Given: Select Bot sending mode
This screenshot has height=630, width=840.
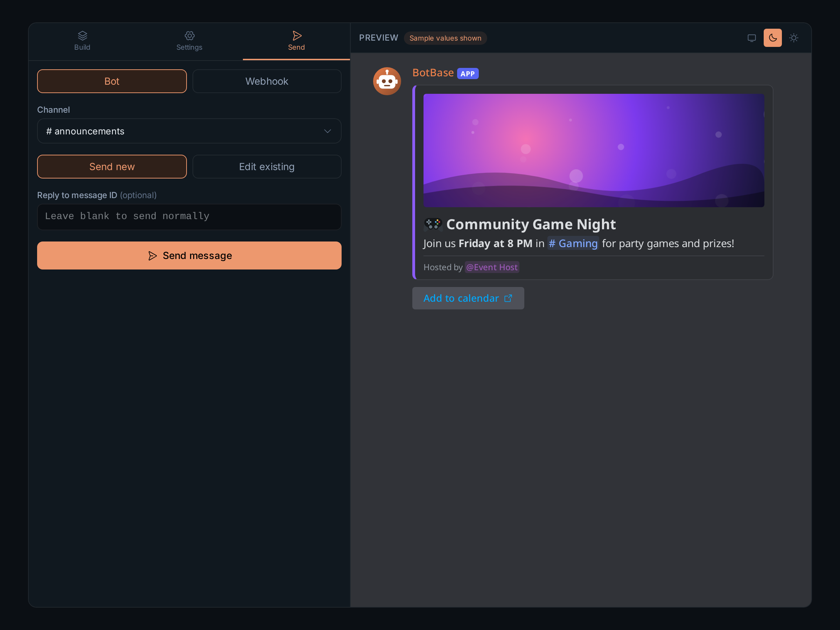Looking at the screenshot, I should 112,81.
